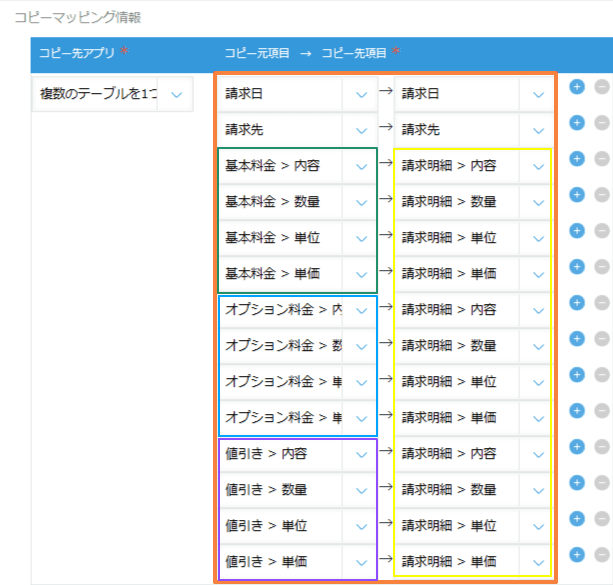Open source dropdown 値引き > 単位

[298, 526]
